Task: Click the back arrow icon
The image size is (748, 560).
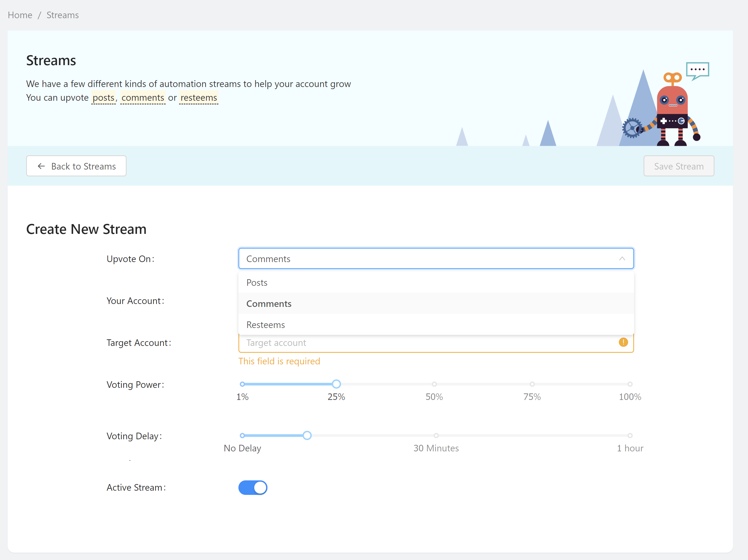Action: pos(41,166)
